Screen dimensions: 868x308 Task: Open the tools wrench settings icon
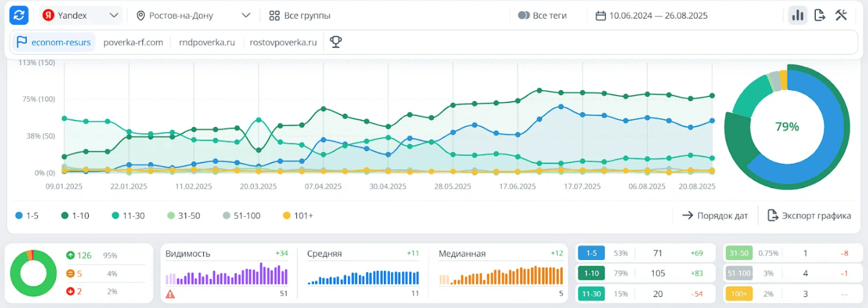tap(841, 15)
